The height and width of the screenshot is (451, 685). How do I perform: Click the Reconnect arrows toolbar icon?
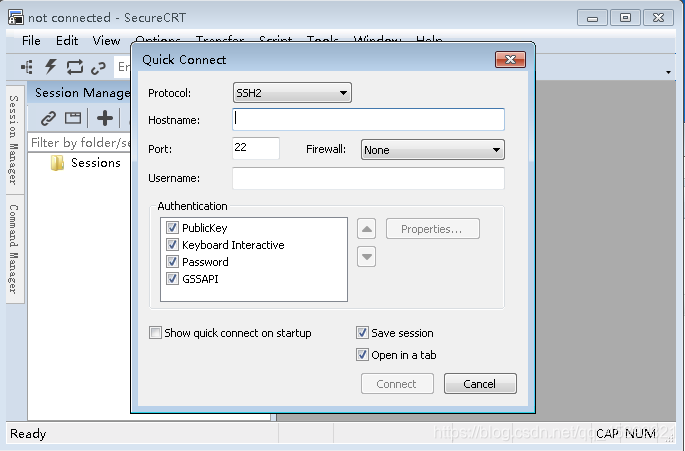pyautogui.click(x=75, y=67)
